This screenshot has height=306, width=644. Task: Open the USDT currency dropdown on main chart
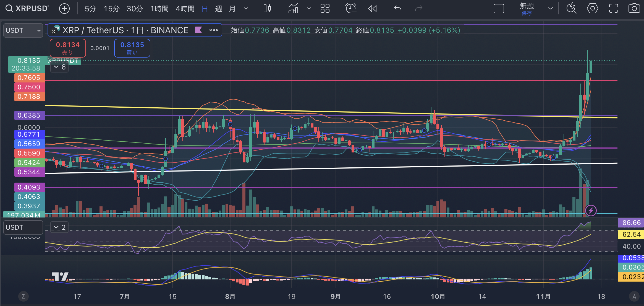(x=23, y=30)
